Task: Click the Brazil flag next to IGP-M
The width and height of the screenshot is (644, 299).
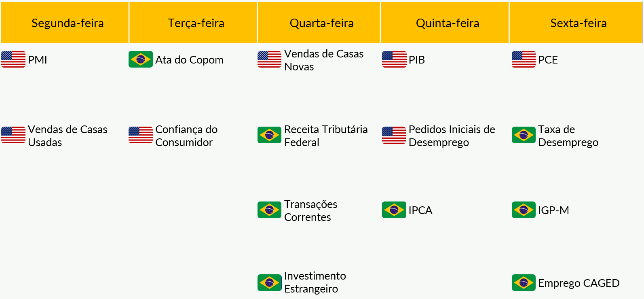Action: (x=524, y=210)
